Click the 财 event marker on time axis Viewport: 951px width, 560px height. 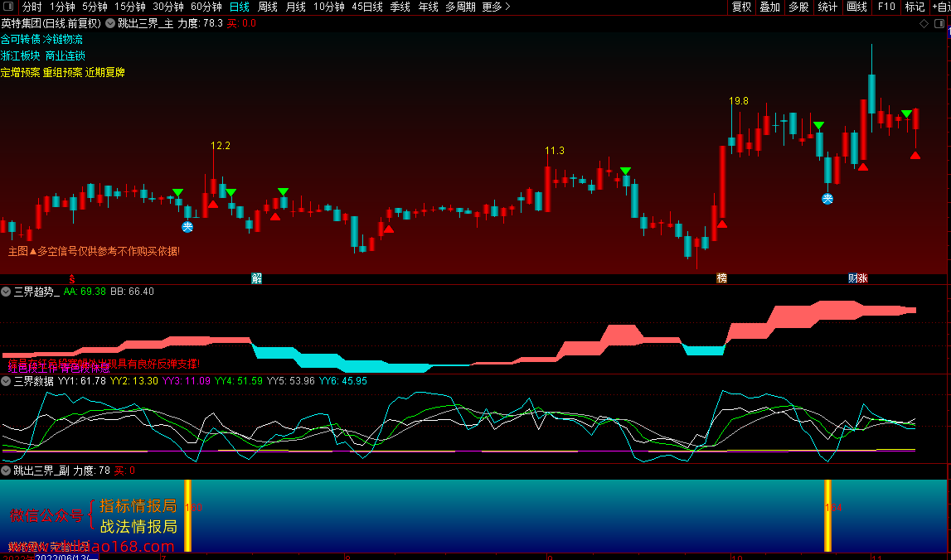click(x=852, y=279)
